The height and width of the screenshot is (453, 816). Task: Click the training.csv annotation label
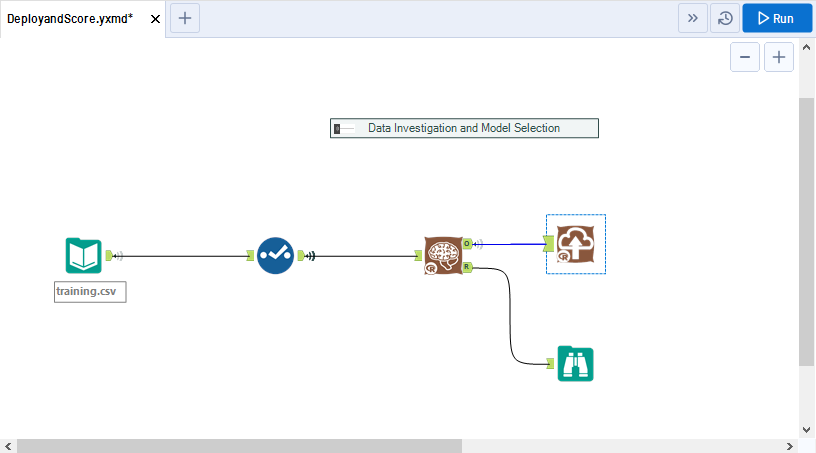pyautogui.click(x=90, y=292)
